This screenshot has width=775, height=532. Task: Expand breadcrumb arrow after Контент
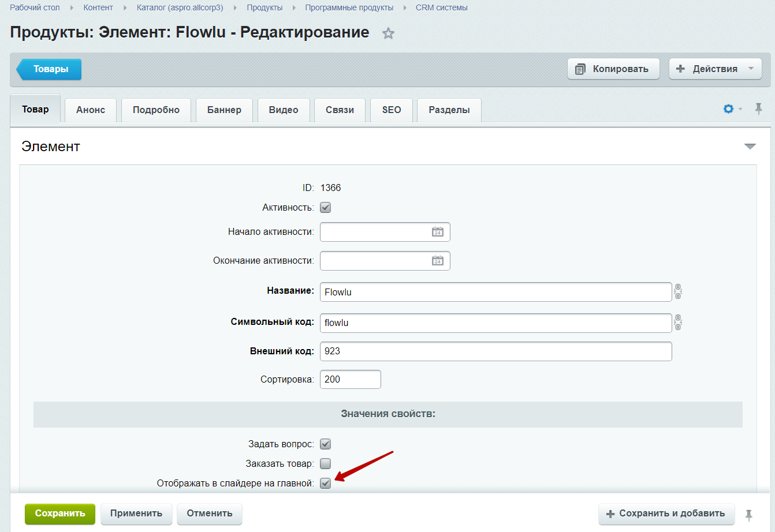[x=125, y=8]
